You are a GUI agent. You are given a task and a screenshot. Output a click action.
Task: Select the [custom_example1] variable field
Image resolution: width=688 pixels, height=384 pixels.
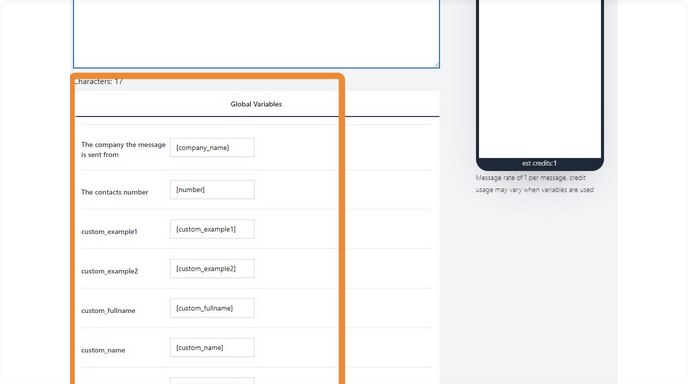(x=212, y=229)
